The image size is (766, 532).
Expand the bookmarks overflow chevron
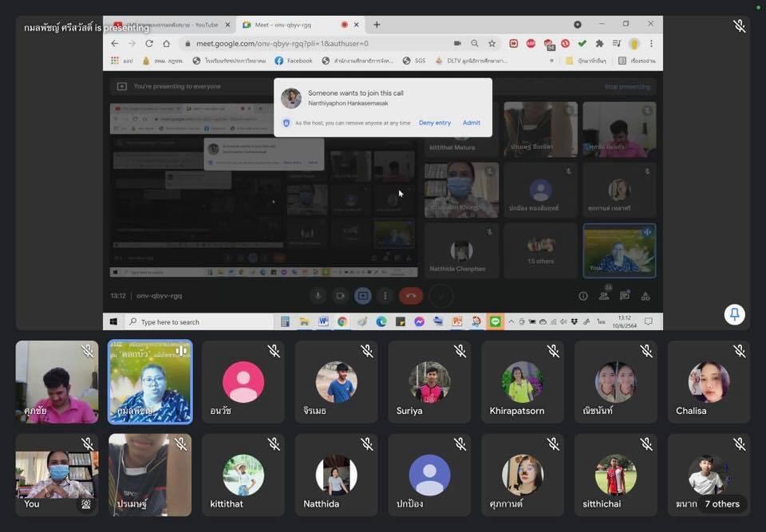click(x=551, y=60)
